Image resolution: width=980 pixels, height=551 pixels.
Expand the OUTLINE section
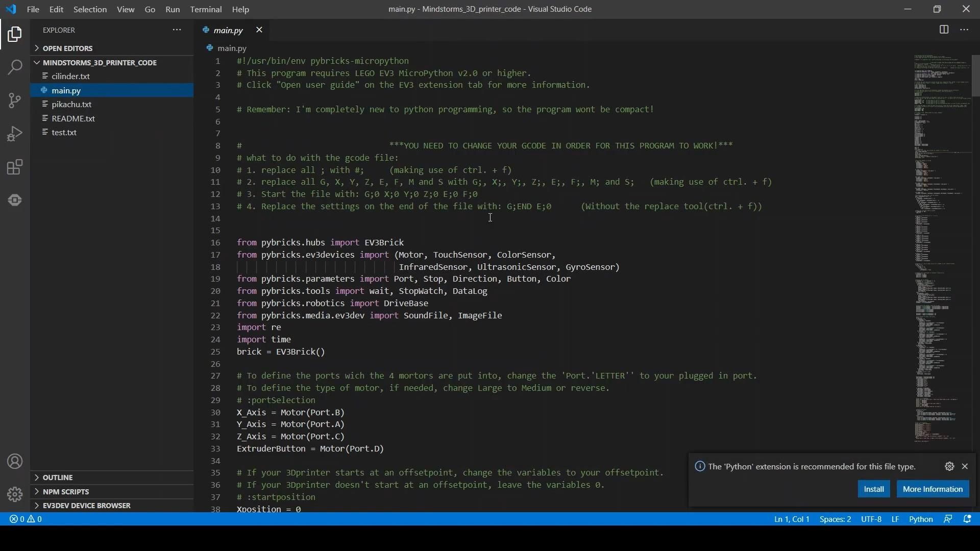pos(57,478)
